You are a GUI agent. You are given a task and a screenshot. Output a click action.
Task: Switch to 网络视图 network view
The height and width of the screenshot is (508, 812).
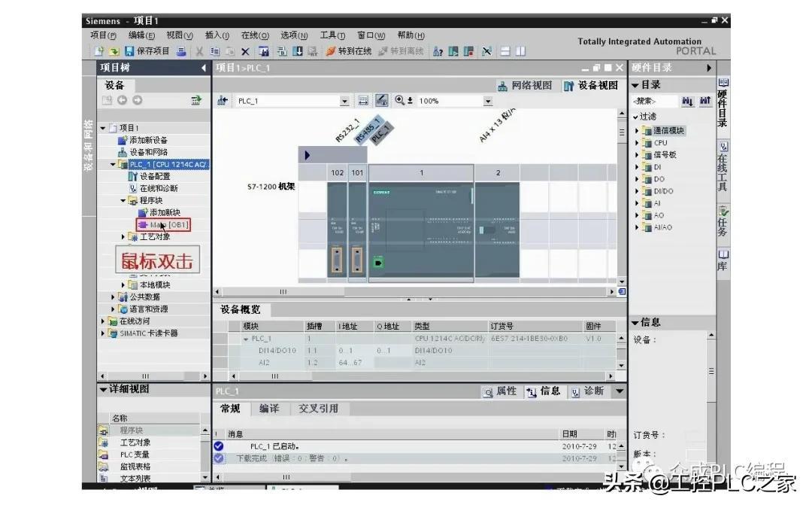tap(525, 86)
